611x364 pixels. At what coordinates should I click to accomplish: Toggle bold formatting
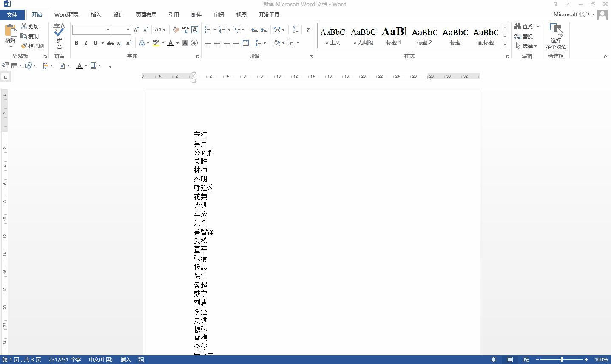pyautogui.click(x=77, y=43)
